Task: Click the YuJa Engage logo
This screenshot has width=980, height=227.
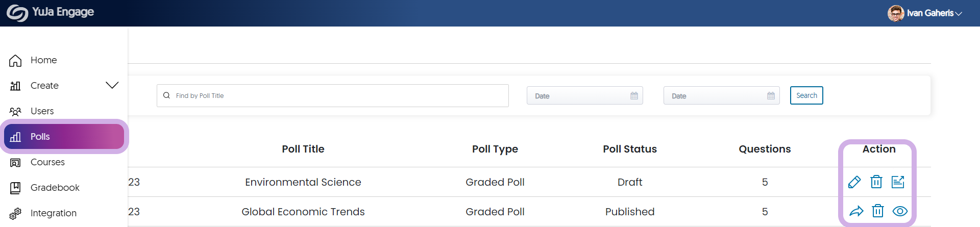Action: (x=50, y=13)
